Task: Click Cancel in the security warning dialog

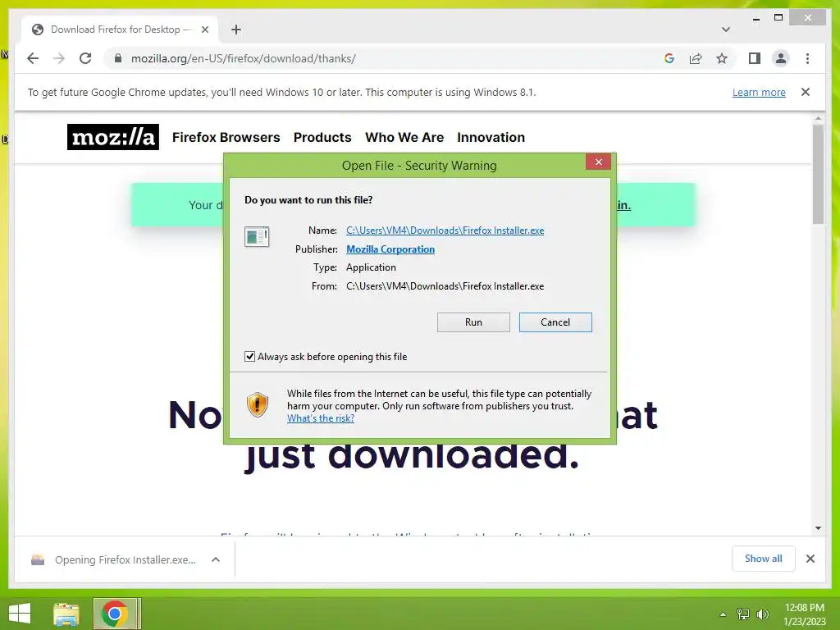Action: tap(555, 322)
